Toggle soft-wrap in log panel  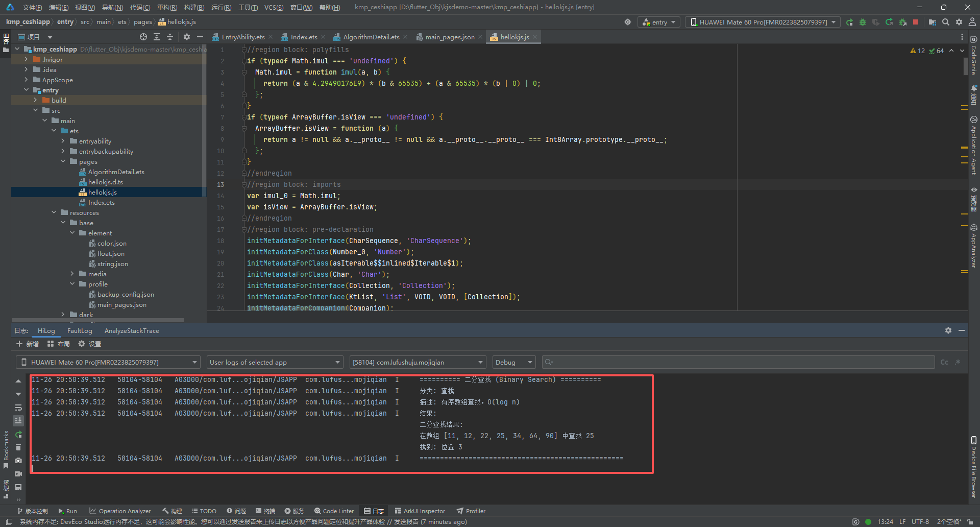18,408
